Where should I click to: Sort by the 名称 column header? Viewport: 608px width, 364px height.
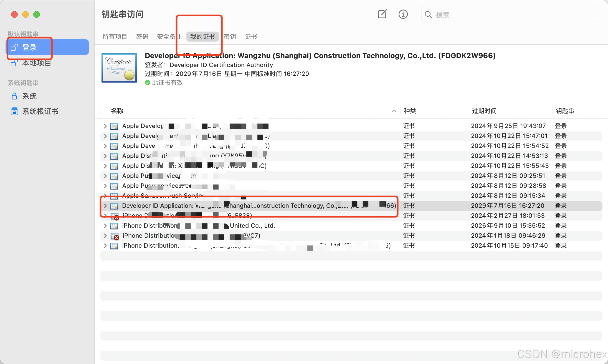117,111
